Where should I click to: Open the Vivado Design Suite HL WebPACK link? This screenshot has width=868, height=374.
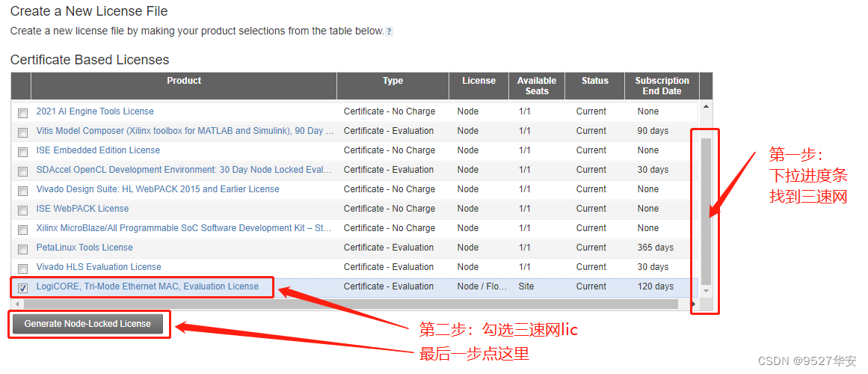[x=158, y=189]
